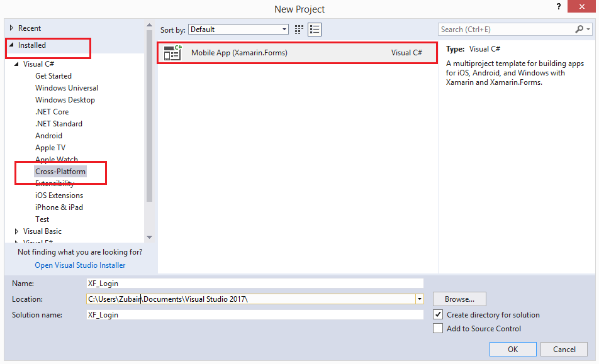Expand the Visual Basic node
This screenshot has width=599, height=364.
click(16, 231)
